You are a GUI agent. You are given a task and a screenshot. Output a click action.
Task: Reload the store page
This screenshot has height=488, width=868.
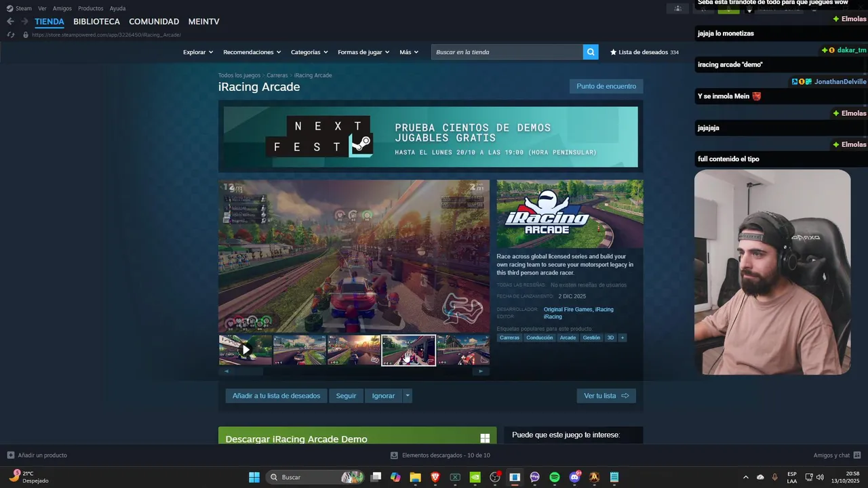(11, 35)
